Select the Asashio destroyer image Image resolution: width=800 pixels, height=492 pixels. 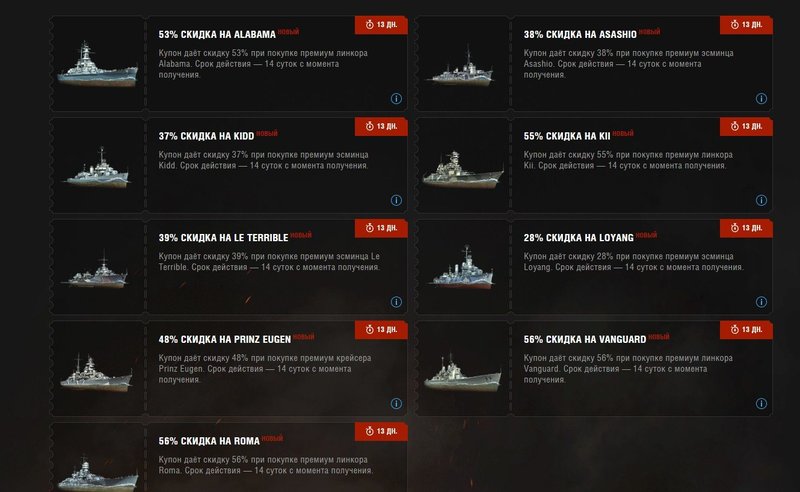coord(462,67)
